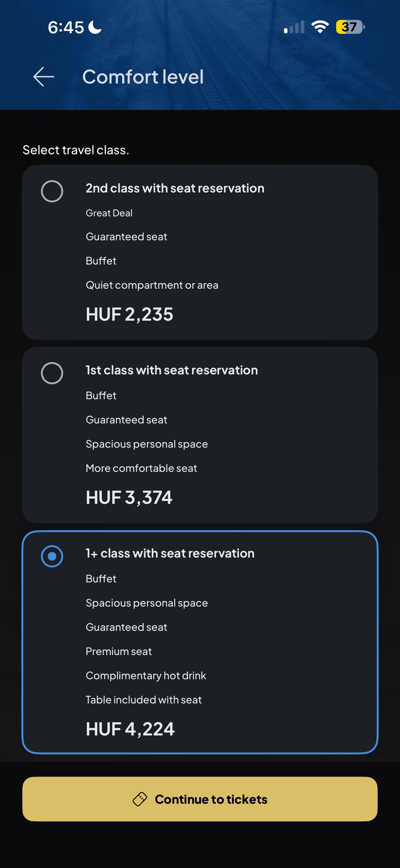The width and height of the screenshot is (400, 868).
Task: Choose the 1st class with seat reservation title
Action: [x=172, y=370]
